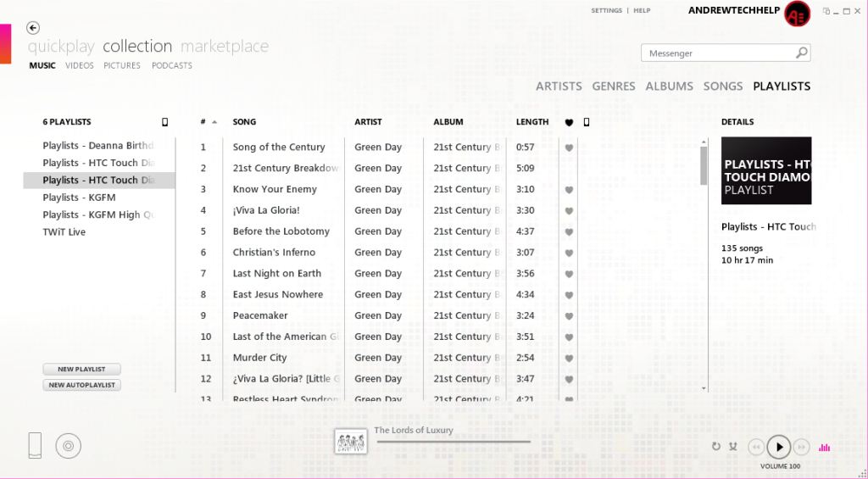The image size is (868, 479).
Task: Go back with the back arrow icon
Action: pos(33,28)
